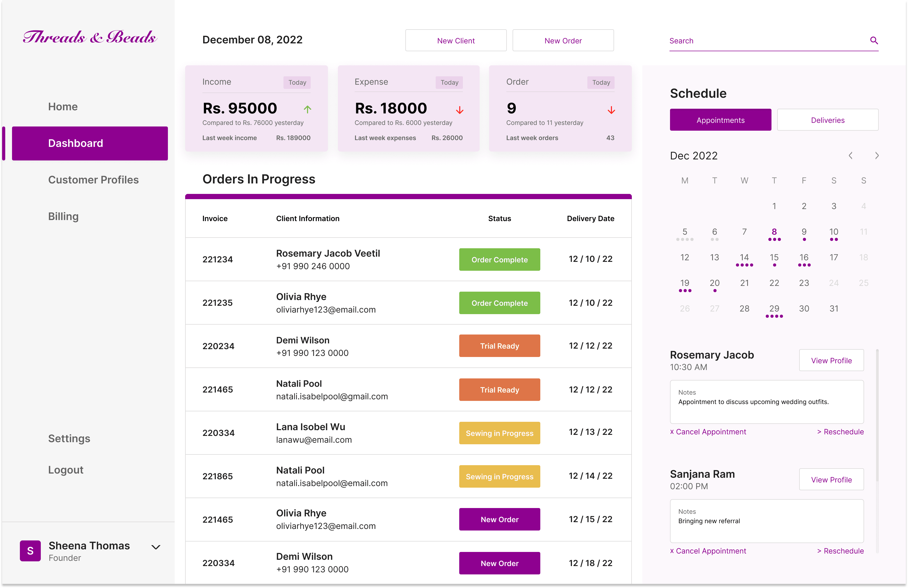
Task: Click the search magnifier icon
Action: (874, 41)
